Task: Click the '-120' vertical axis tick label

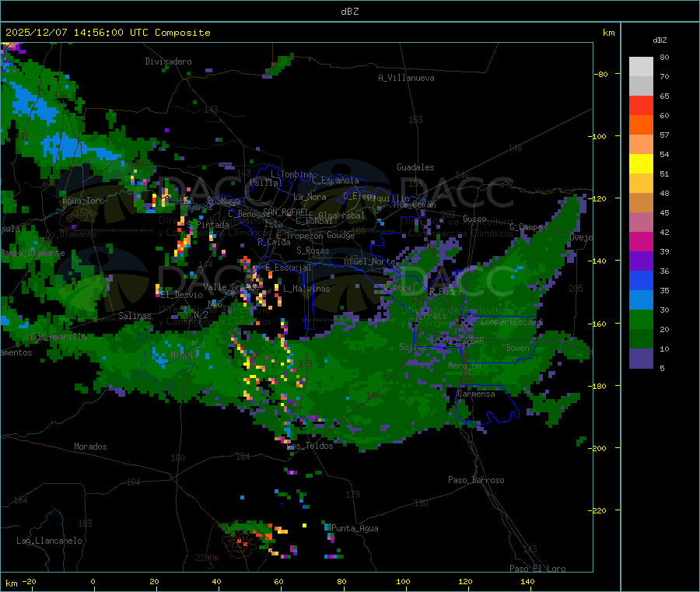Action: coord(599,198)
